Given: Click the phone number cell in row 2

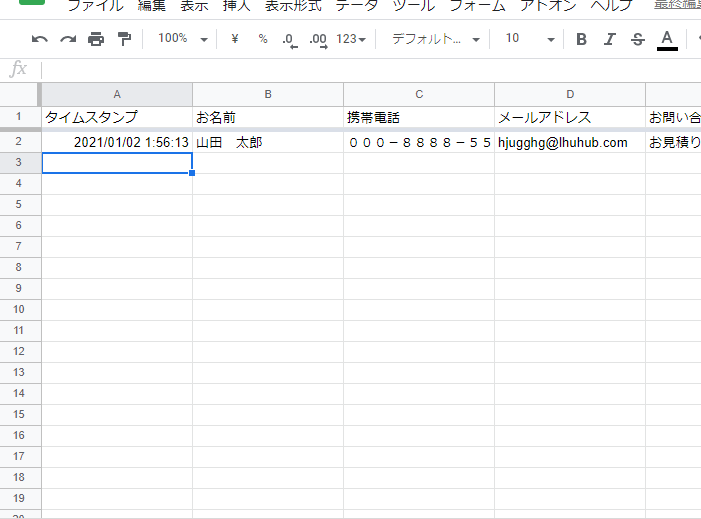Looking at the screenshot, I should [x=419, y=142].
